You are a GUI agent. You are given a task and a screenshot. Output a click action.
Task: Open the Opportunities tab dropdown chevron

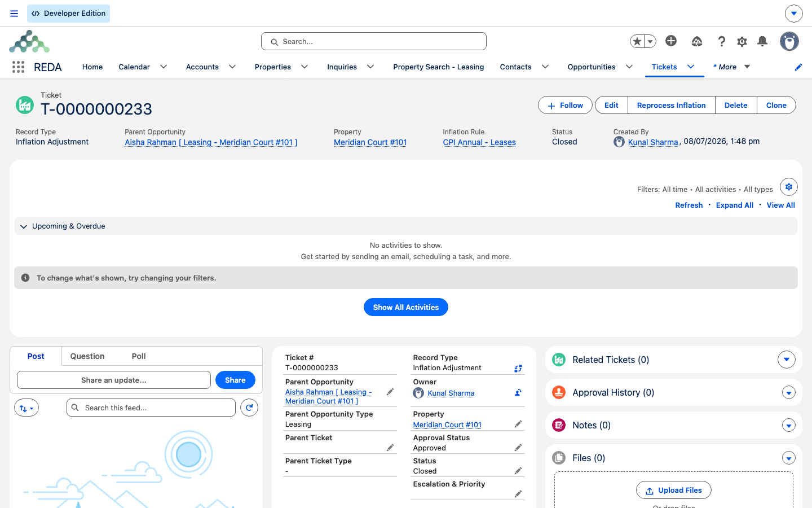tap(629, 67)
